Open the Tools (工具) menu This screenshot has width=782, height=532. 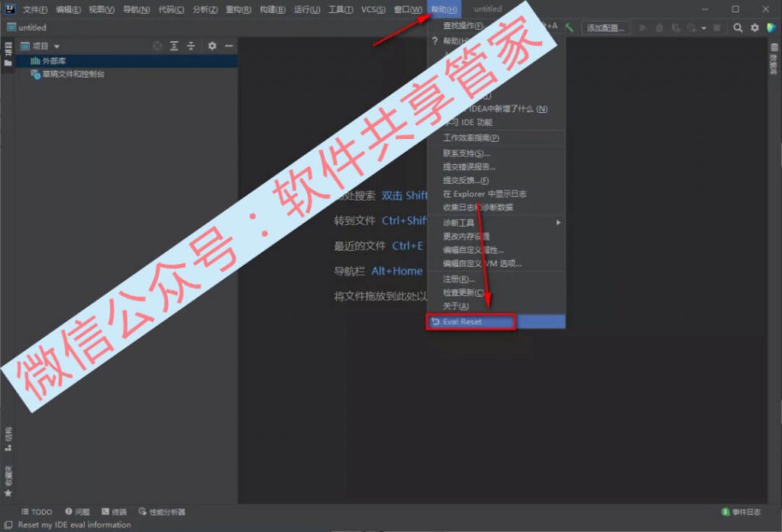(341, 9)
